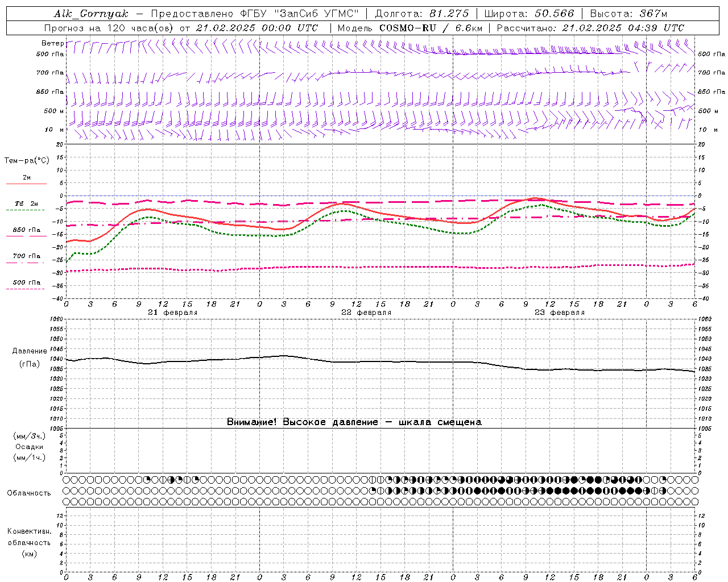Click the 'Осадки' precipitation label
This screenshot has width=728, height=582.
pos(29,447)
